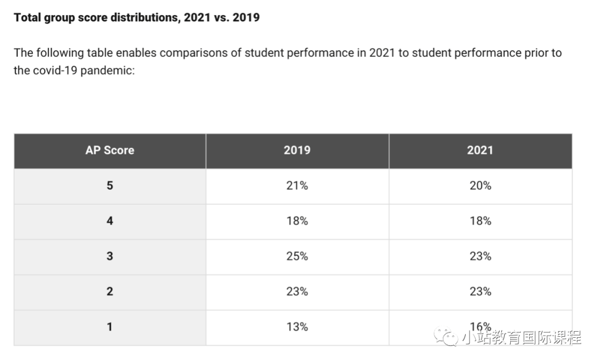
Task: Click the 2021 value for score 3
Action: pos(480,257)
